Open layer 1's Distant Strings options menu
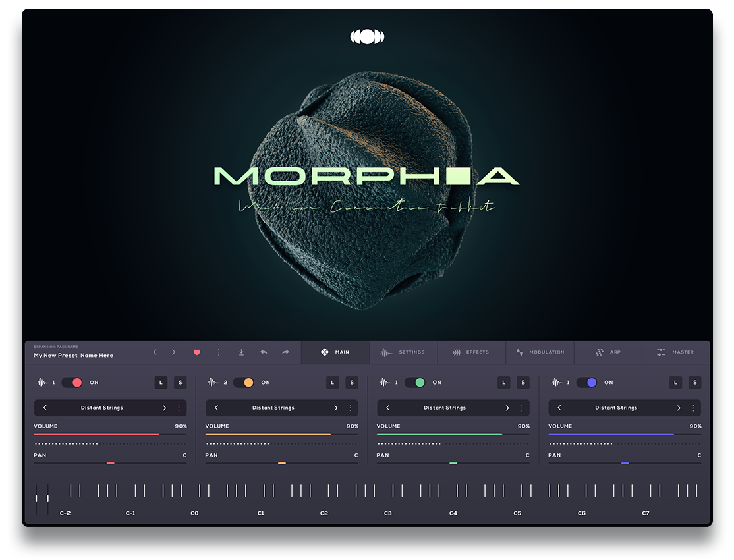This screenshot has width=734, height=560. click(x=179, y=407)
